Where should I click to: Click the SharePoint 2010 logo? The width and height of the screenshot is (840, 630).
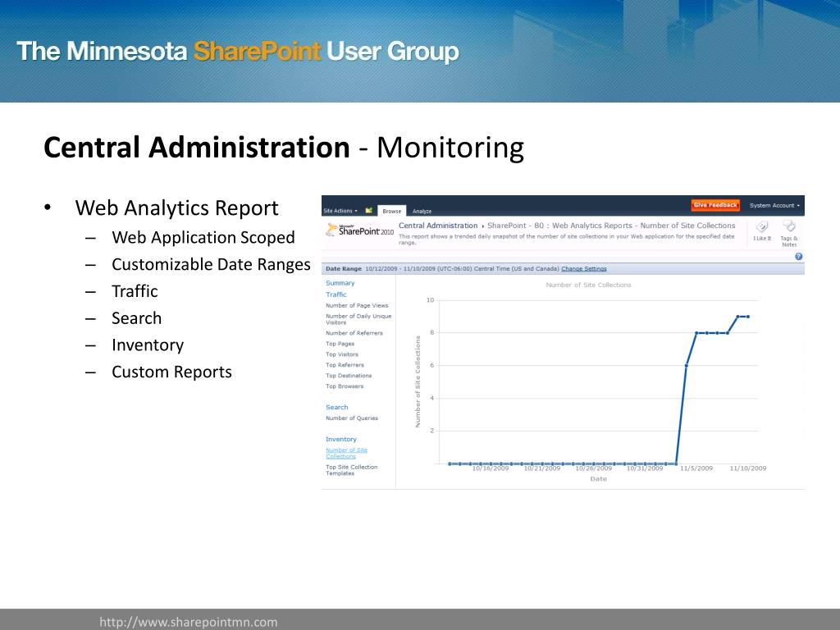[x=359, y=231]
